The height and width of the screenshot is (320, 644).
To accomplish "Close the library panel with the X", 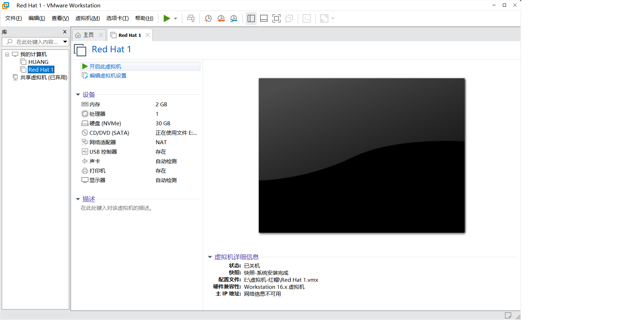I will tap(65, 32).
